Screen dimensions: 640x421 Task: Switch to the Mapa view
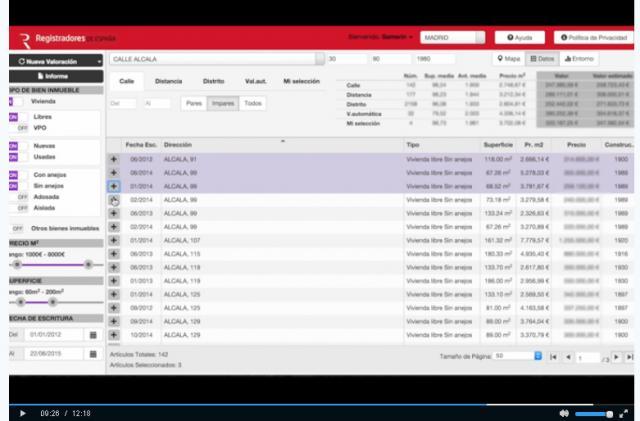509,59
